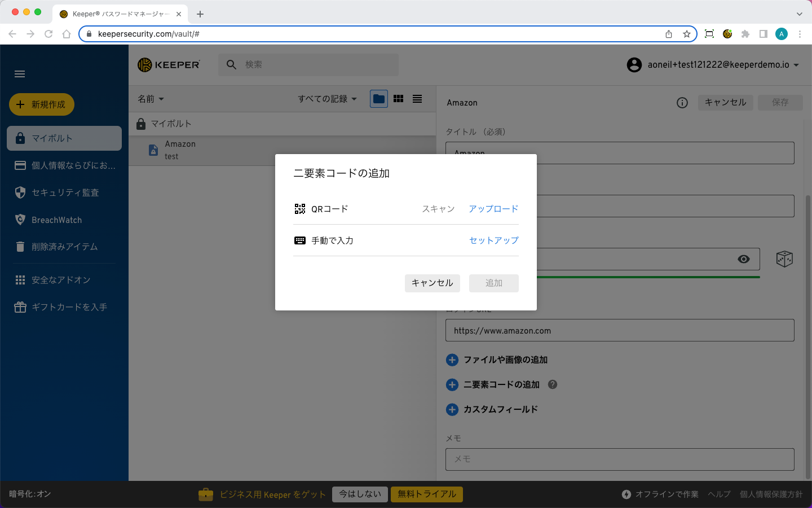
Task: Click the アップロード link for QR code
Action: pyautogui.click(x=493, y=209)
